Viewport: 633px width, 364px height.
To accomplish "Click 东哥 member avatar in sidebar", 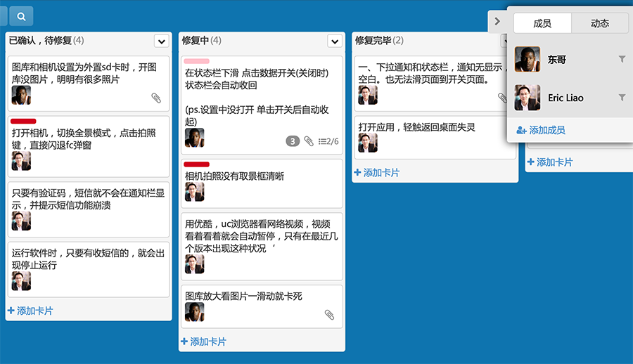I will point(527,59).
